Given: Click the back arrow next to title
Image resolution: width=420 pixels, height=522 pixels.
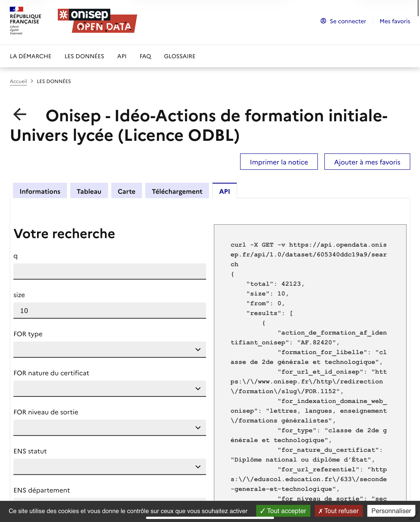Looking at the screenshot, I should [20, 114].
